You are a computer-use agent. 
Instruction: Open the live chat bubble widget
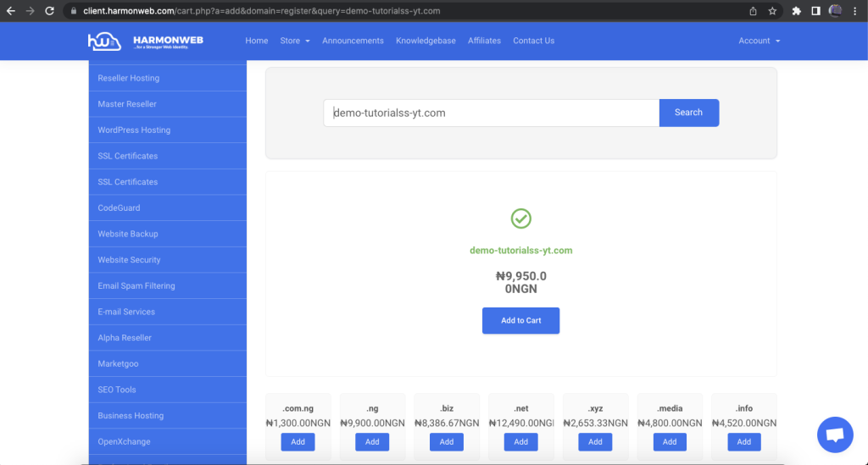coord(834,435)
